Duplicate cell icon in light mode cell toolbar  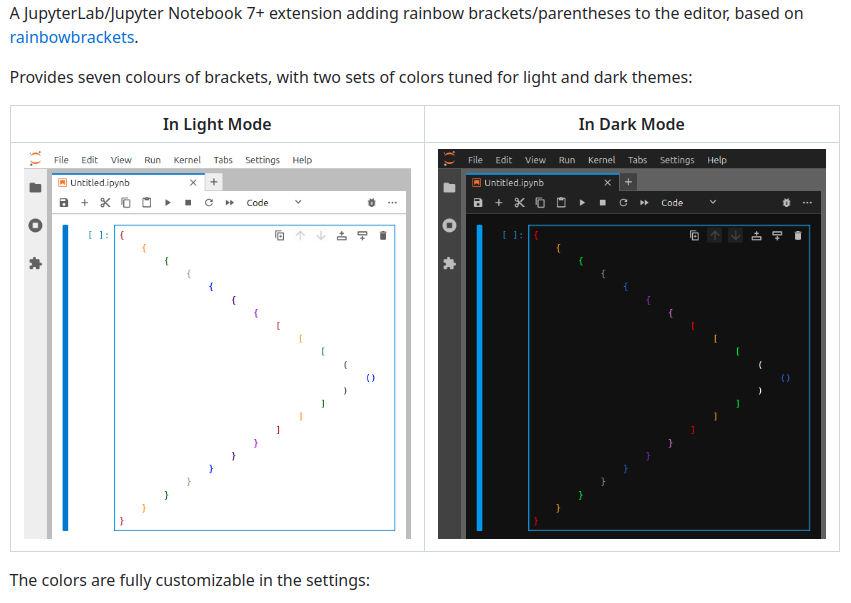280,236
